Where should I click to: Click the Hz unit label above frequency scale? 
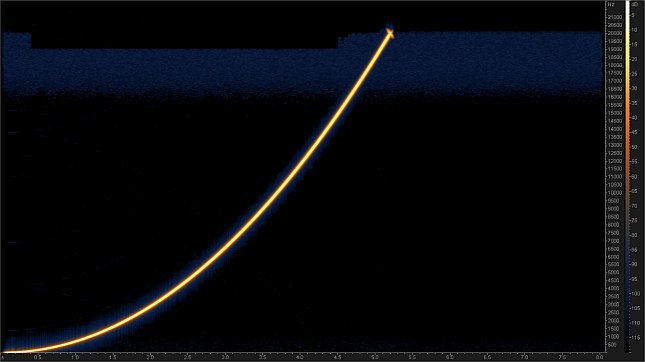(x=611, y=5)
